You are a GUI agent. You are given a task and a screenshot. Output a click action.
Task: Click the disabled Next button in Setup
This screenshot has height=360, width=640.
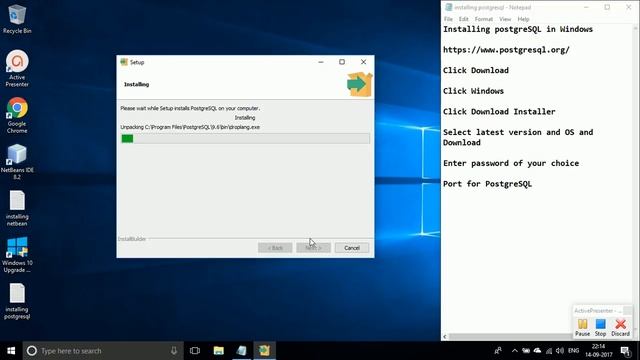[313, 248]
